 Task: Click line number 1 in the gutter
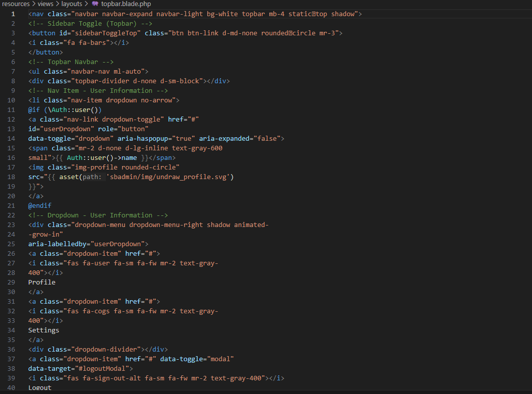pos(13,14)
